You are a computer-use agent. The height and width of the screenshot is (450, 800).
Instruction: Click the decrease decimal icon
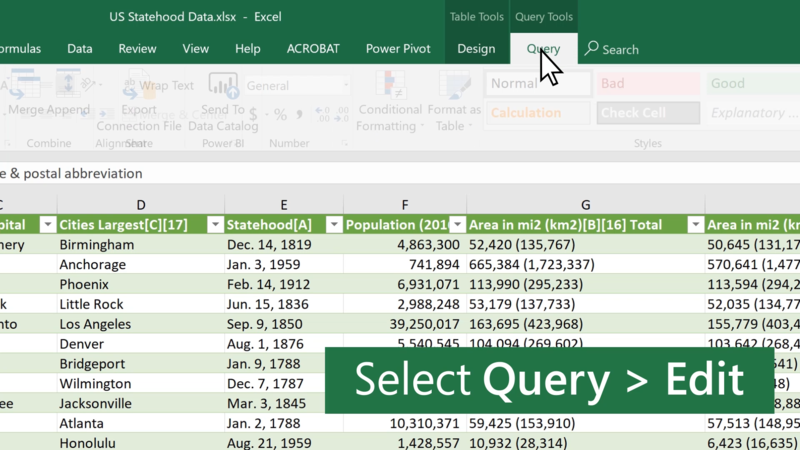coord(341,114)
